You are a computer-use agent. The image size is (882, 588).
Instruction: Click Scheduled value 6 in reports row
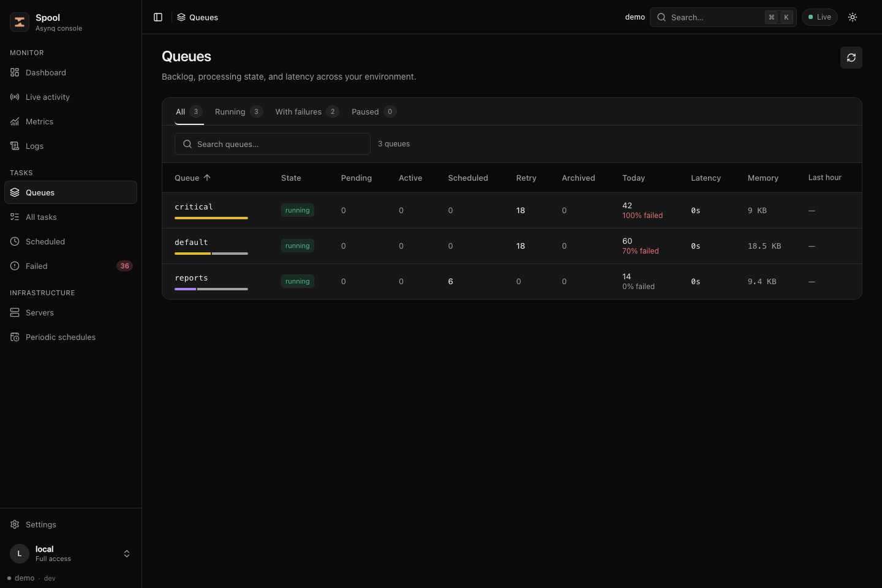point(450,281)
